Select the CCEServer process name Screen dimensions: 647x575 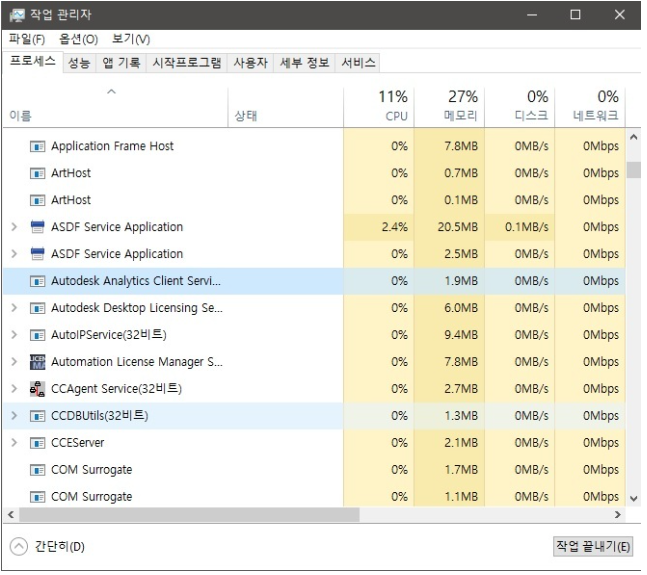point(78,443)
